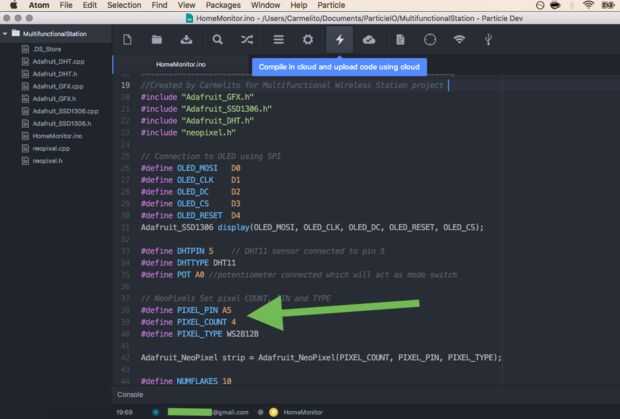Open the Packages menu
This screenshot has width=620, height=419.
click(223, 5)
